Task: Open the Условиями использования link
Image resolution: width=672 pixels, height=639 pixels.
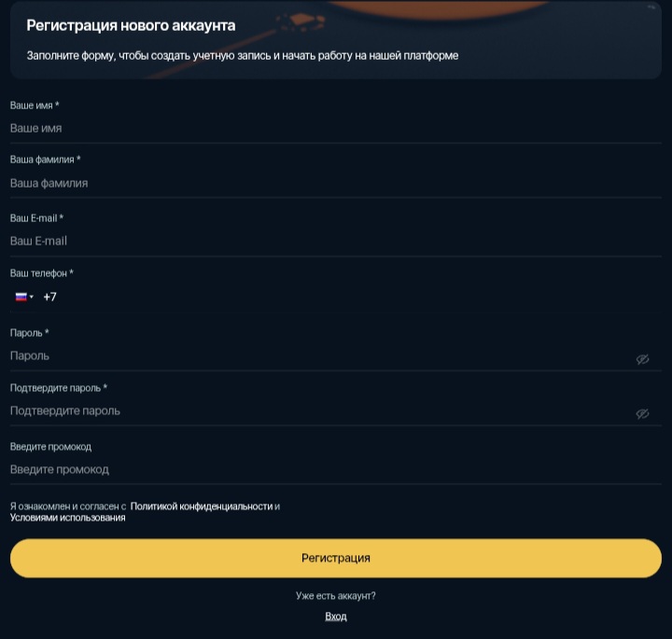Action: (x=67, y=518)
